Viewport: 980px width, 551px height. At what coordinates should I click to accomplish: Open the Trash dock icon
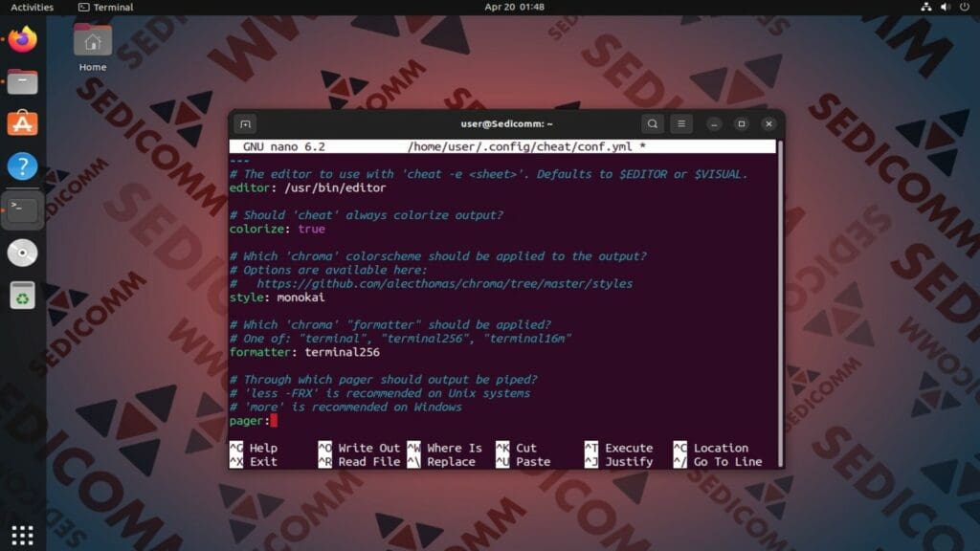tap(23, 296)
